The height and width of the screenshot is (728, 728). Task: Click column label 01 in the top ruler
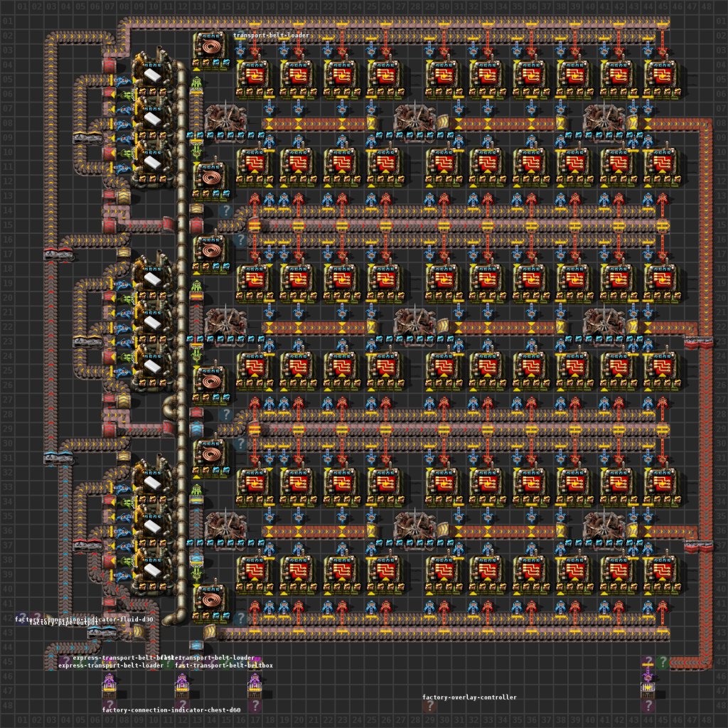(22, 6)
